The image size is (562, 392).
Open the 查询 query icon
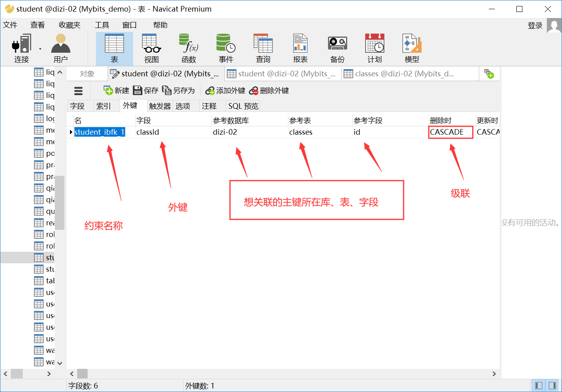(x=263, y=48)
